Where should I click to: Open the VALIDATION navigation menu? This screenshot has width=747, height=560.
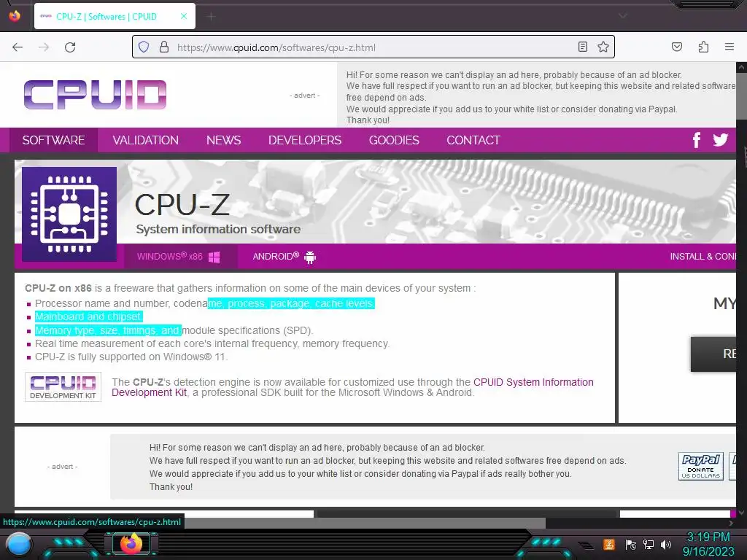point(146,140)
